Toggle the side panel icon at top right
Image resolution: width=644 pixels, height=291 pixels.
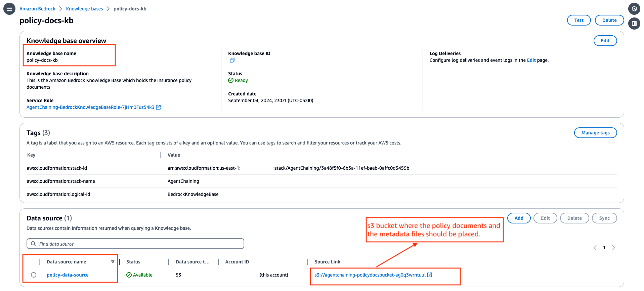634,24
